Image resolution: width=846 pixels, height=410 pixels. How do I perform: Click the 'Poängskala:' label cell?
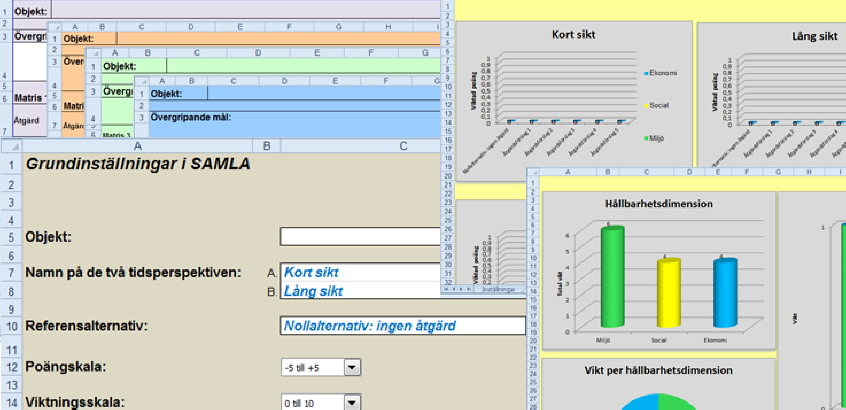(65, 367)
